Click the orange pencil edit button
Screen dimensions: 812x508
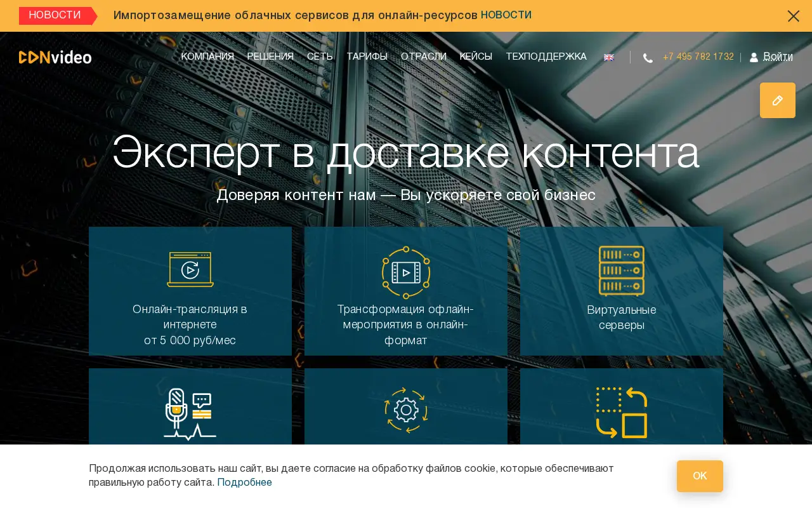(778, 100)
